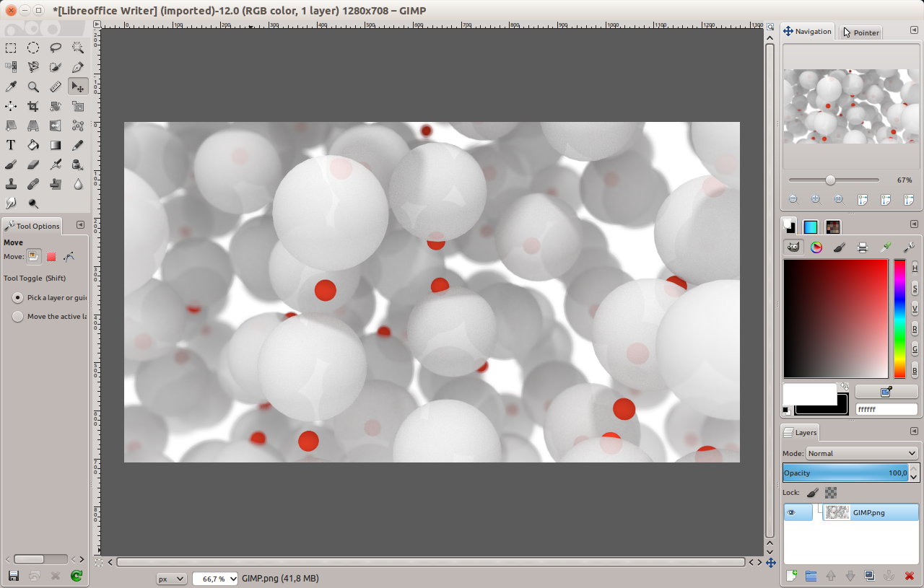Open the Patterns tab in color dock
The height and width of the screenshot is (588, 924).
pyautogui.click(x=833, y=227)
